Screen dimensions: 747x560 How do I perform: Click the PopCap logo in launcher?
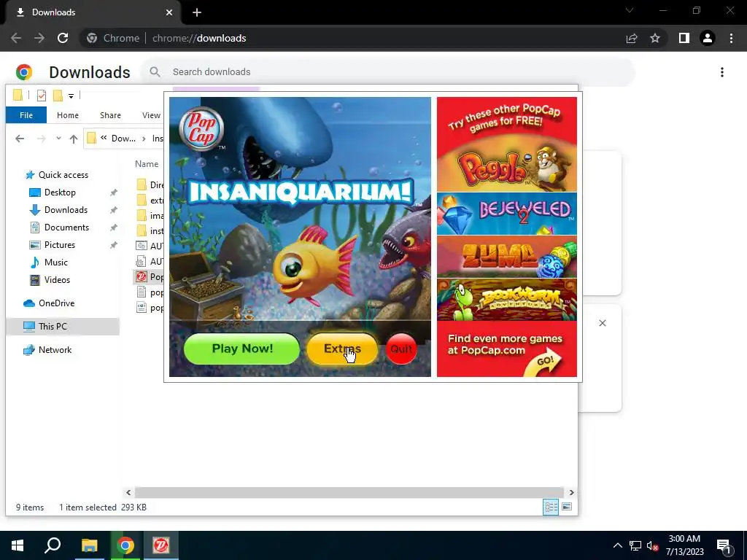click(201, 128)
